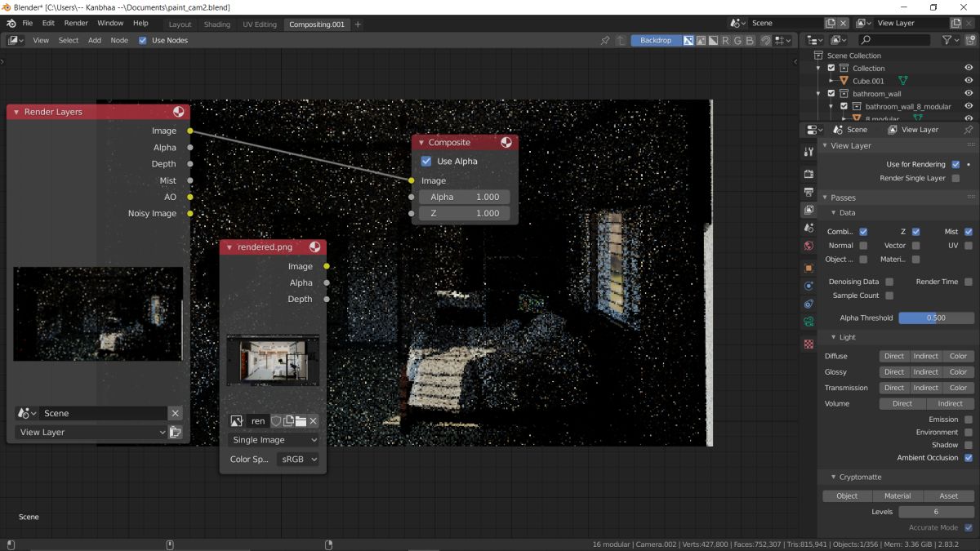Image resolution: width=980 pixels, height=551 pixels.
Task: Click the Composite node preview sphere icon
Action: (x=506, y=142)
